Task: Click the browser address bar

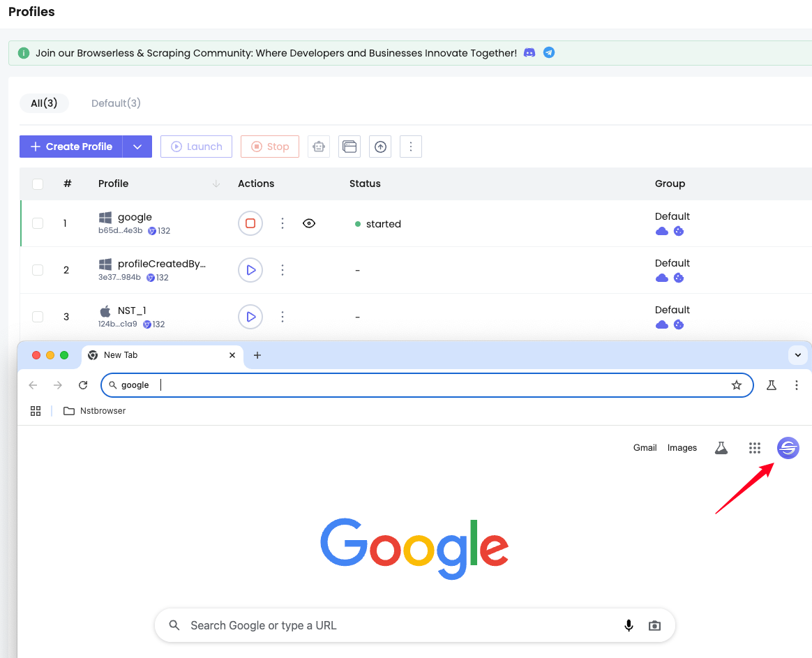Action: (x=427, y=385)
